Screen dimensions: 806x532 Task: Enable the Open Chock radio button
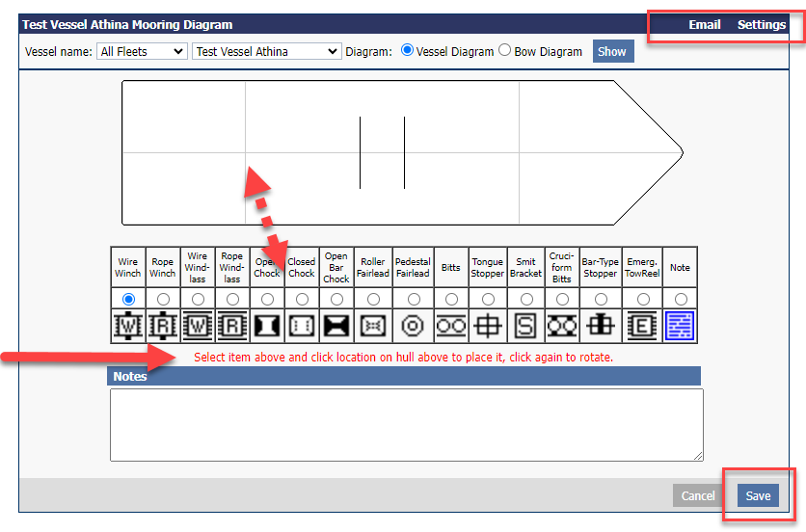click(x=267, y=299)
